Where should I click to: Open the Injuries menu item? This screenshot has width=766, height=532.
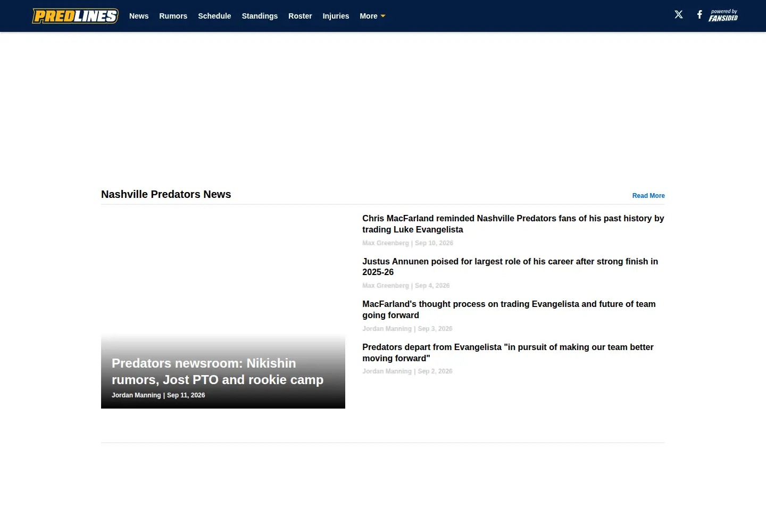336,16
